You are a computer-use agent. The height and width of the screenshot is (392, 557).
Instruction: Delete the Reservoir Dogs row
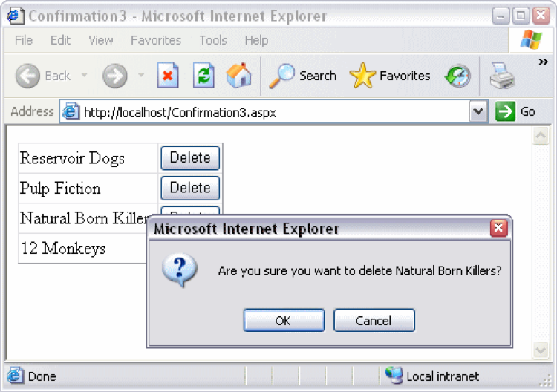click(x=190, y=157)
